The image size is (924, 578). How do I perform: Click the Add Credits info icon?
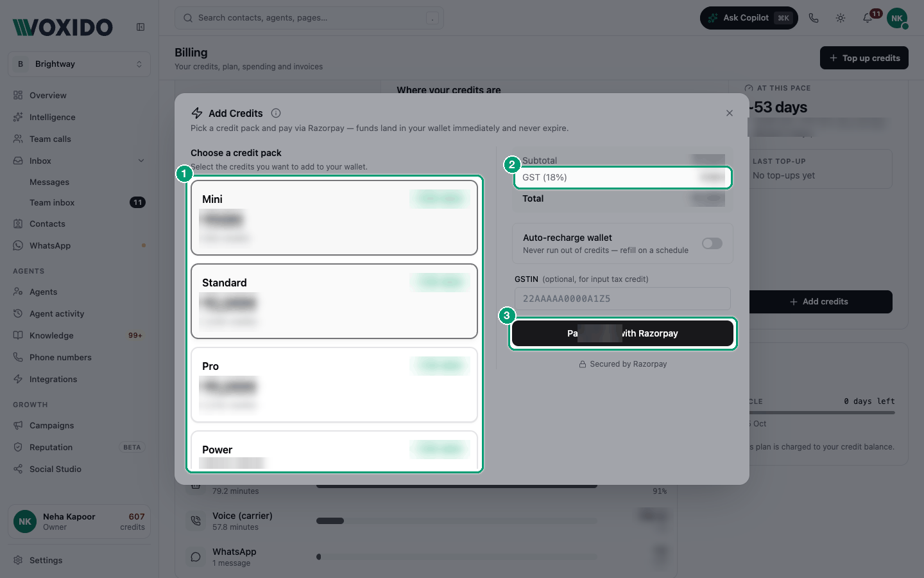276,113
